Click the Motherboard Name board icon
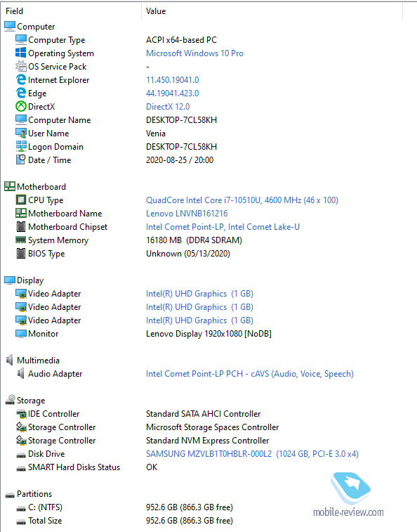Viewport: 417px width, 532px height. pos(20,213)
